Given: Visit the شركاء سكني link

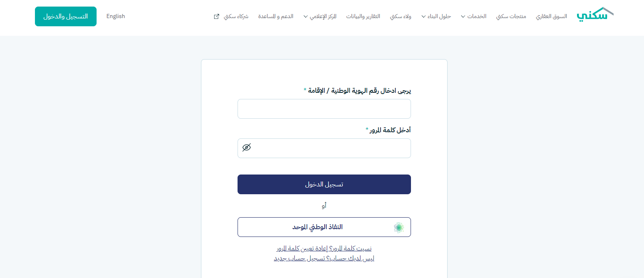Looking at the screenshot, I should tap(236, 16).
